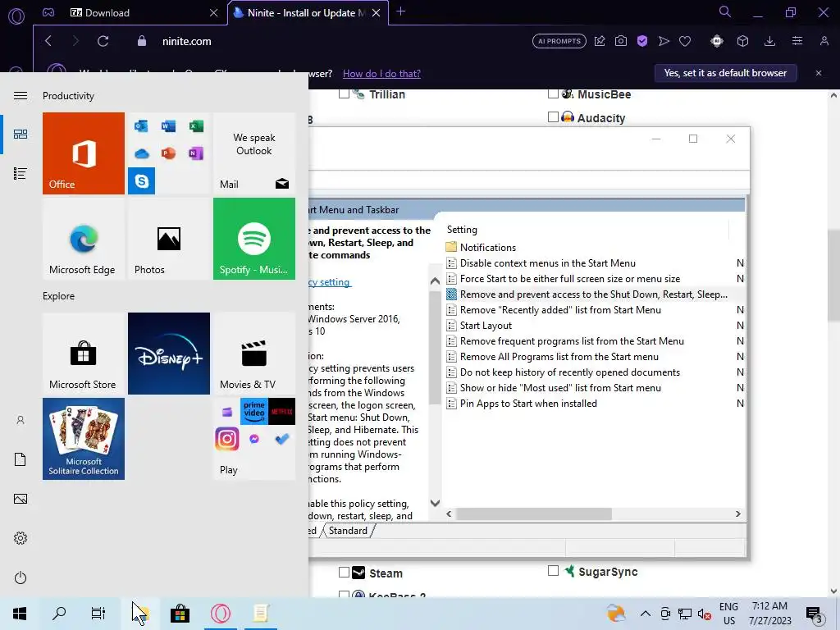
Task: Open the Office tile in Start menu
Action: [84, 153]
